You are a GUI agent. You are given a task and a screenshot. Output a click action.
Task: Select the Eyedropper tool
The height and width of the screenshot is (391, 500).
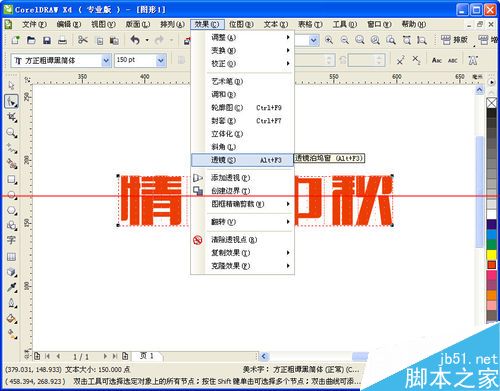coord(12,287)
